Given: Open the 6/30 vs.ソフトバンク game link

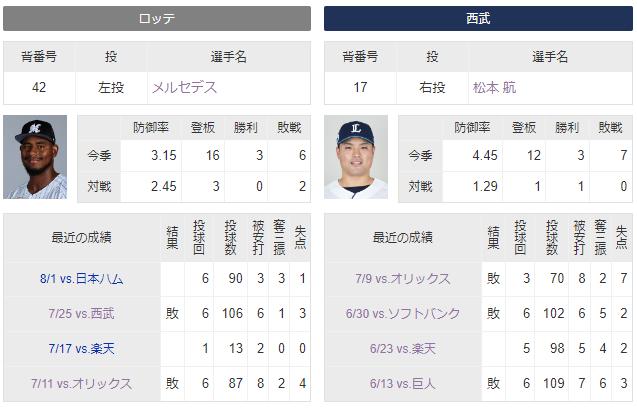Looking at the screenshot, I should [x=403, y=313].
